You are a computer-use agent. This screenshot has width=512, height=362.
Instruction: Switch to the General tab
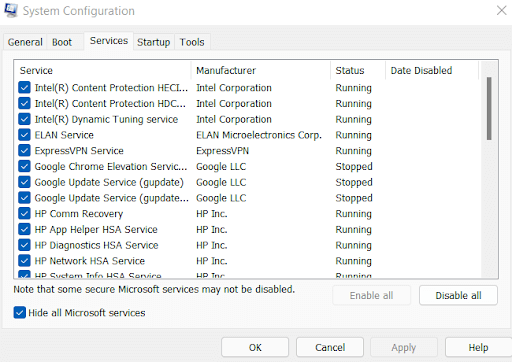pos(25,42)
